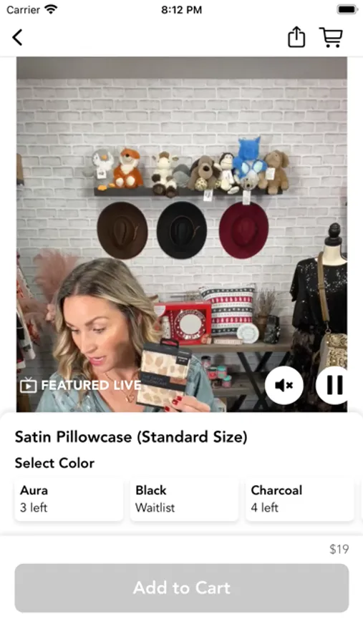
Task: Pause the live video
Action: (332, 385)
